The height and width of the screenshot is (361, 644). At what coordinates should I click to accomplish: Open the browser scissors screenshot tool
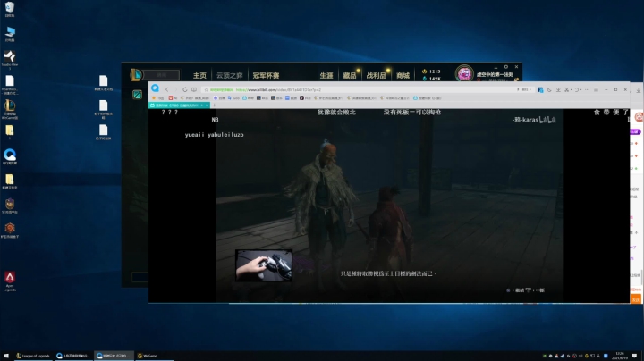tap(567, 89)
